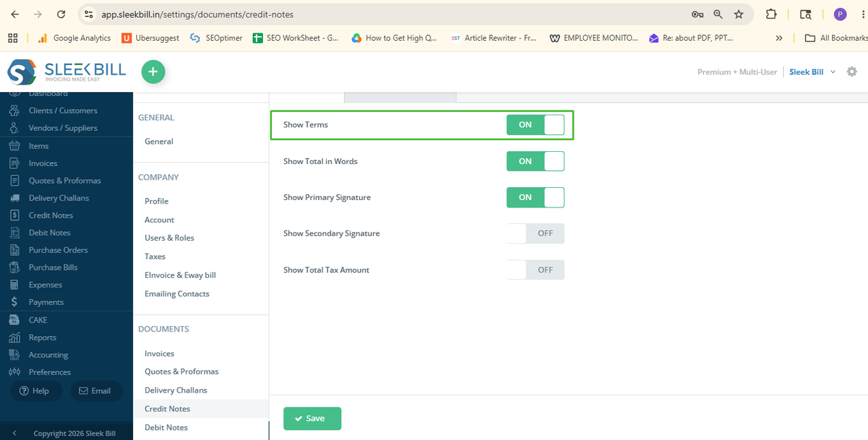The width and height of the screenshot is (868, 440).
Task: Click the Premium + Multi-User plan label
Action: click(x=737, y=72)
